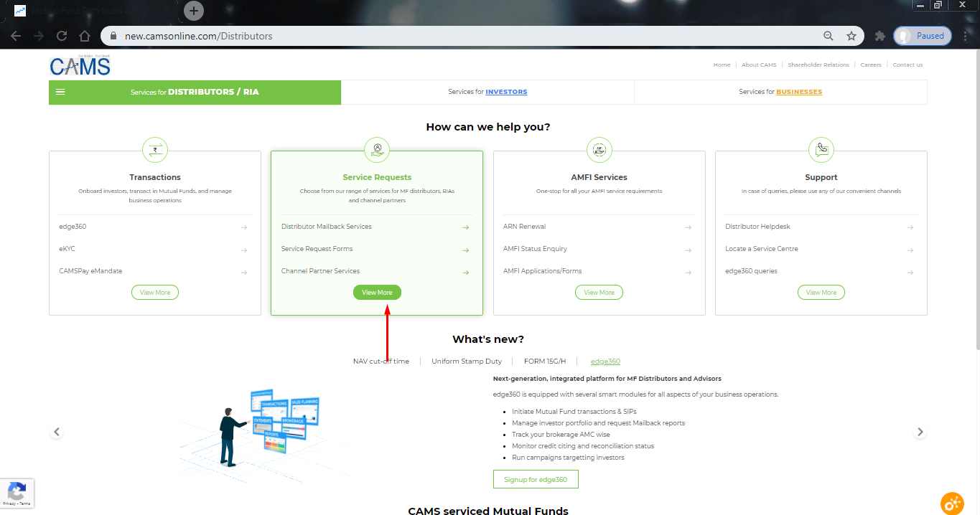
Task: Select Services for Distributors / RIA tab
Action: [195, 92]
